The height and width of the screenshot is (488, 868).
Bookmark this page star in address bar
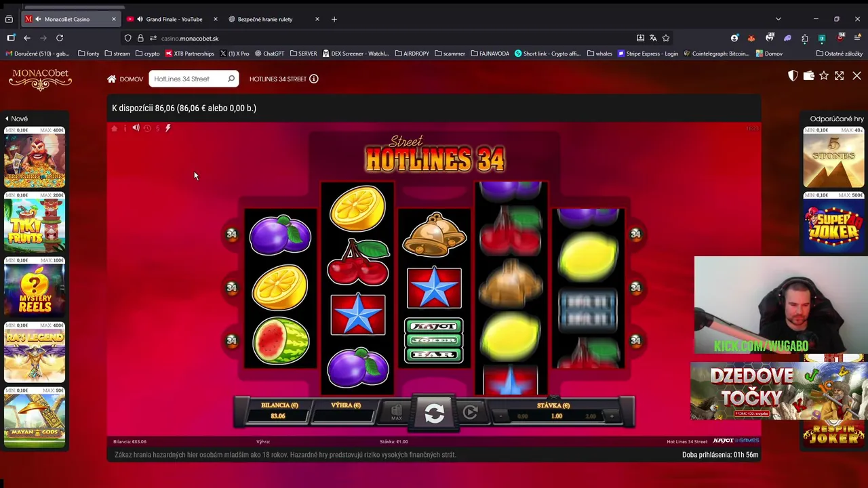(666, 38)
